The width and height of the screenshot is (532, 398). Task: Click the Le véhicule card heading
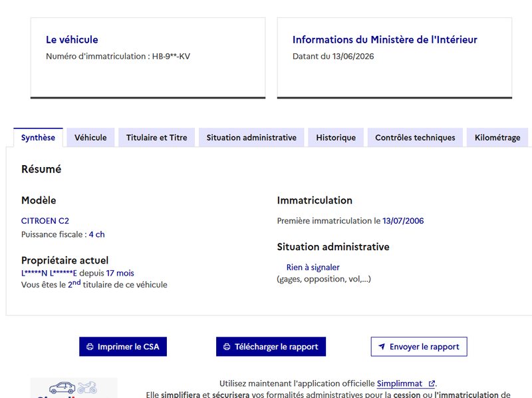(72, 40)
